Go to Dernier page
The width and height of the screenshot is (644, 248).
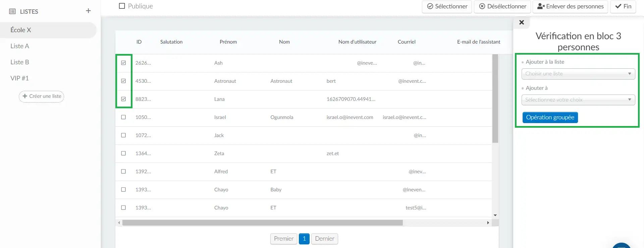click(x=325, y=239)
